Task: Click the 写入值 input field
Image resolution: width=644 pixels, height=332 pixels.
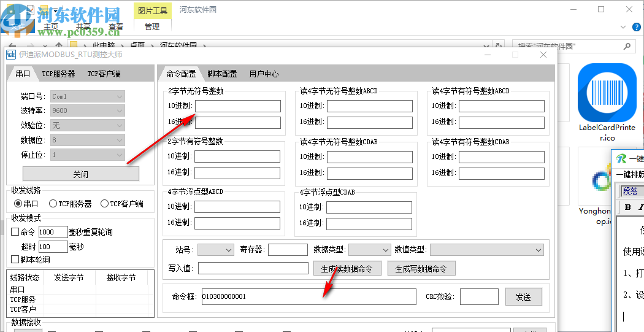Action: pyautogui.click(x=253, y=268)
